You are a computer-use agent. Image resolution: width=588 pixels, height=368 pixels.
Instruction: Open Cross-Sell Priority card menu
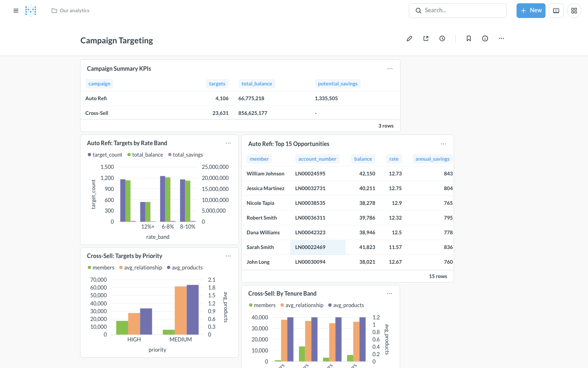(x=228, y=256)
